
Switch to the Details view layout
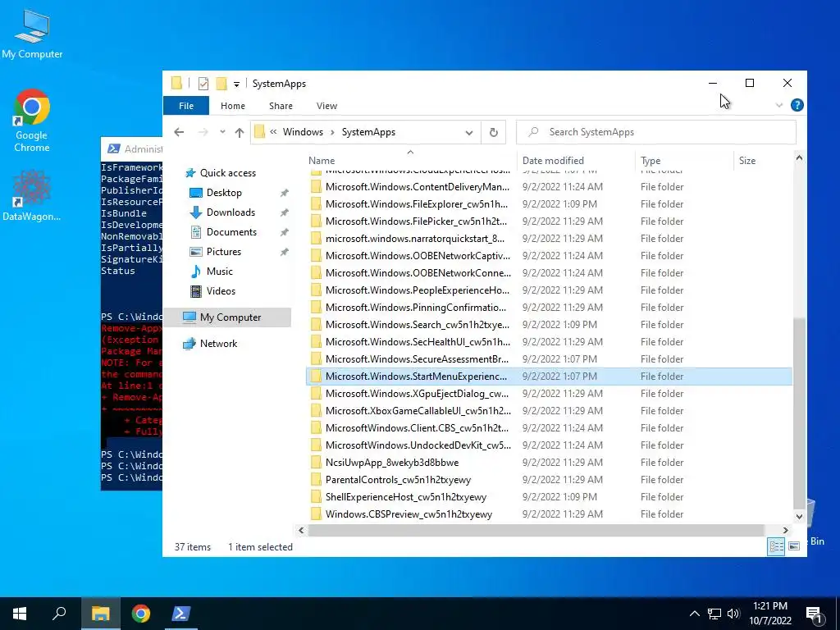(x=776, y=546)
